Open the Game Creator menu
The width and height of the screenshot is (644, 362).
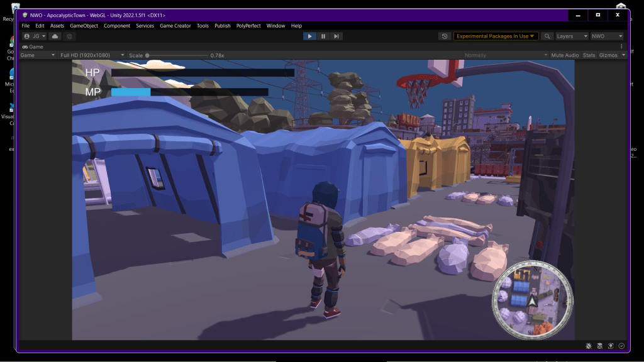(175, 26)
